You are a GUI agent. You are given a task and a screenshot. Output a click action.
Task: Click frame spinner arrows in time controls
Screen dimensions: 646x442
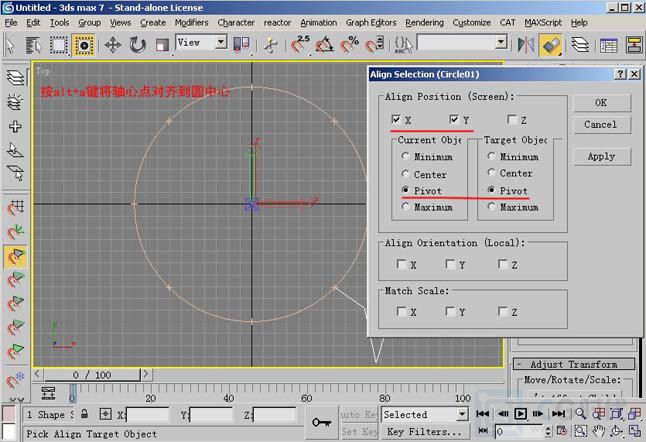[x=548, y=431]
